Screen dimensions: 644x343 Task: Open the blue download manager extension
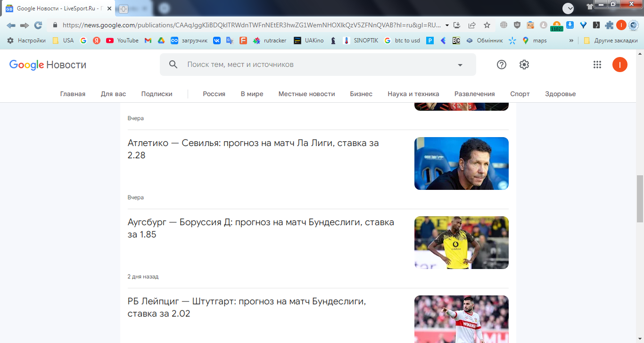click(x=570, y=25)
